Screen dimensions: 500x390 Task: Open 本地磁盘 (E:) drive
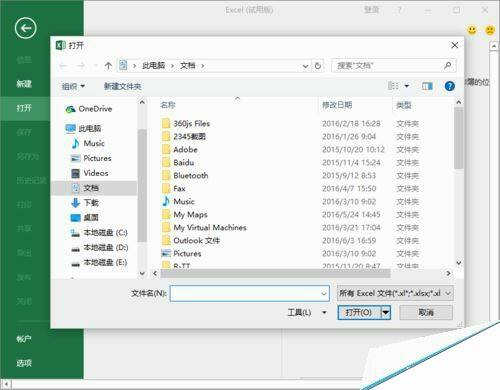[x=99, y=263]
